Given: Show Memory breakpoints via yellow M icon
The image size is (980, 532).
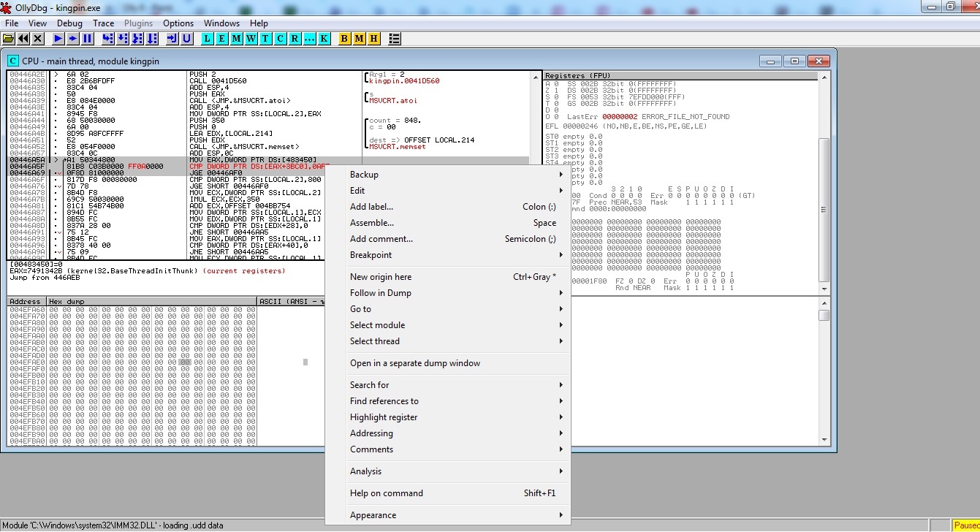Looking at the screenshot, I should tap(360, 38).
